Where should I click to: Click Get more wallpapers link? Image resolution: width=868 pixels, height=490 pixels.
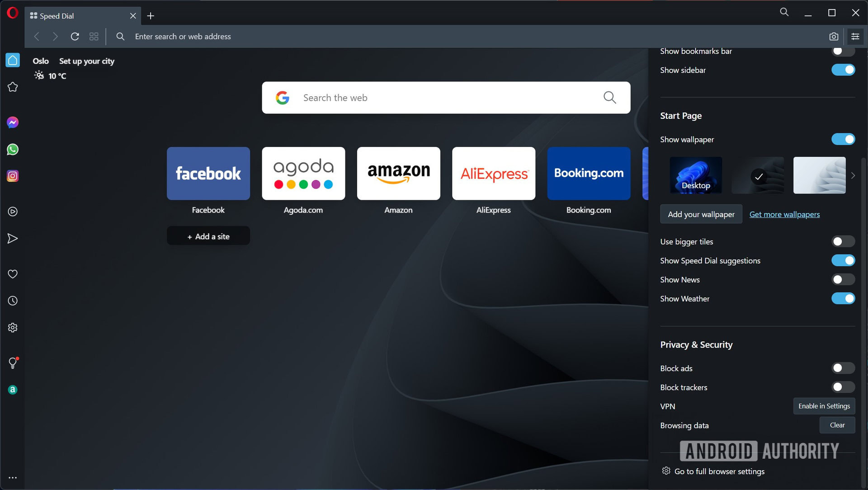point(784,214)
